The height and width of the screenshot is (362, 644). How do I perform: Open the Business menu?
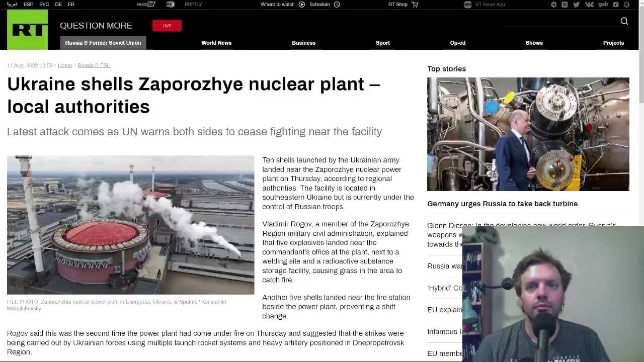tap(304, 43)
